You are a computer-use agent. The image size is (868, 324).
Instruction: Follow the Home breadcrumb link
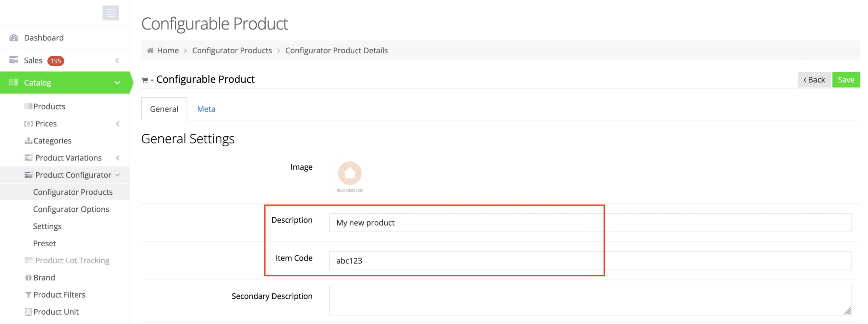(x=168, y=51)
